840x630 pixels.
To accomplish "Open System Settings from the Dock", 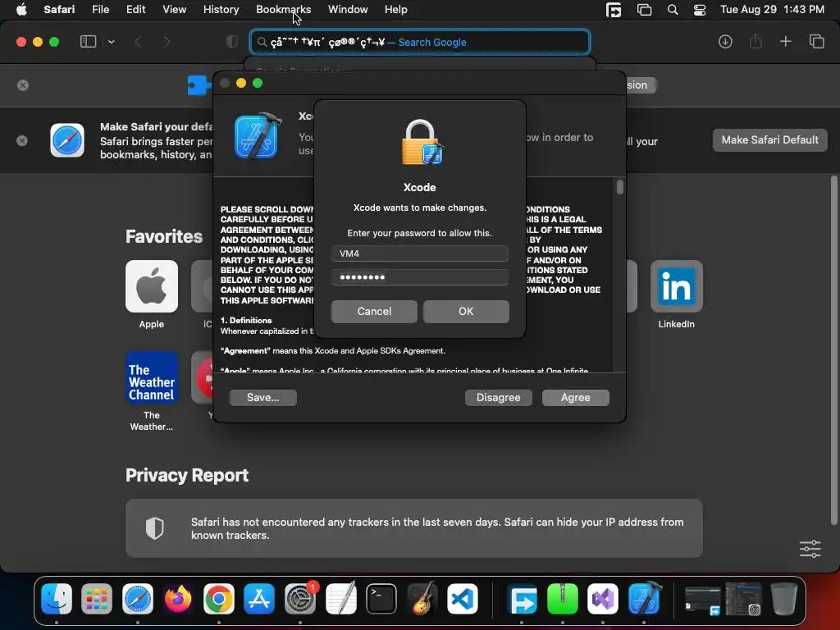I will click(x=300, y=599).
